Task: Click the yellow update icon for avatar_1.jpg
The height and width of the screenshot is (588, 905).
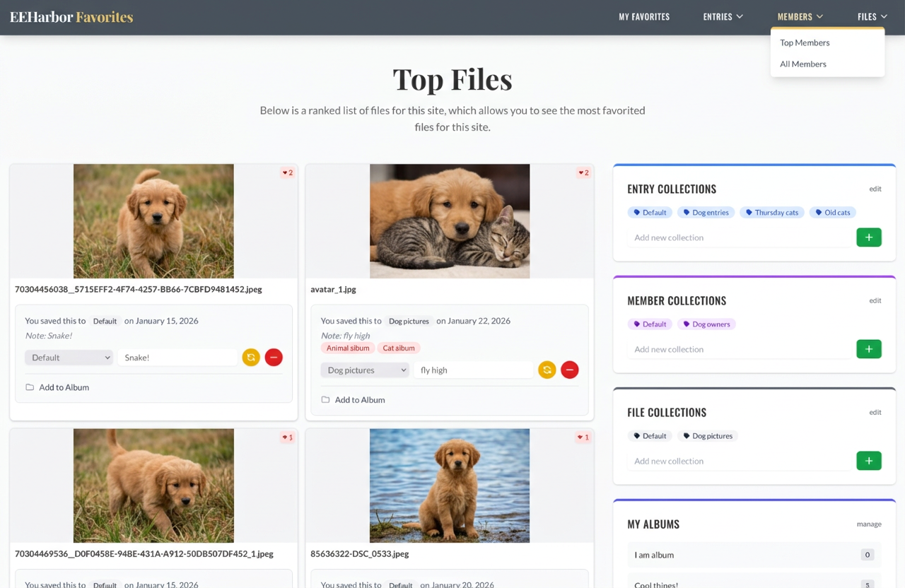Action: [547, 370]
